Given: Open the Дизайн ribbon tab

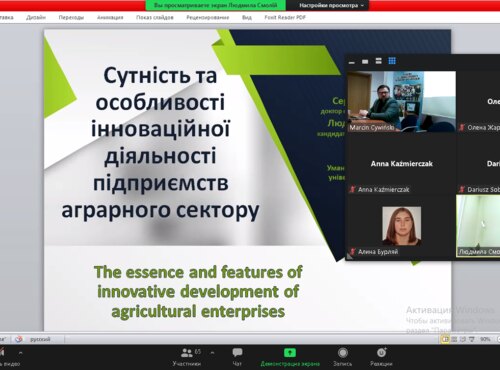Looking at the screenshot, I should coord(36,17).
